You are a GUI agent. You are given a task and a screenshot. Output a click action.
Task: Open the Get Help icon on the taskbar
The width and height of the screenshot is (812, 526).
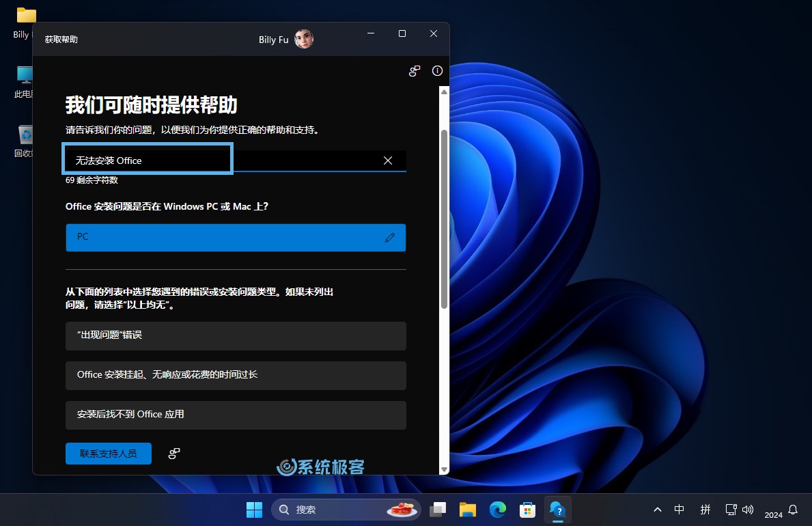coord(557,510)
